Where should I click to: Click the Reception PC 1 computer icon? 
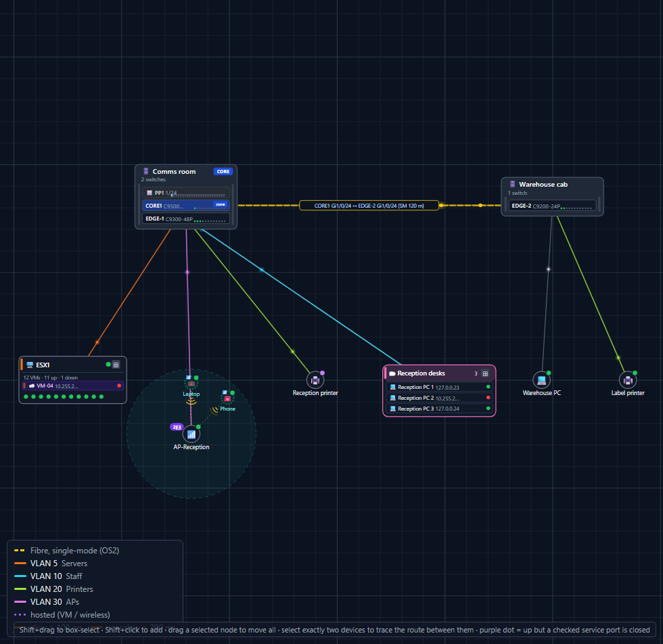[393, 387]
